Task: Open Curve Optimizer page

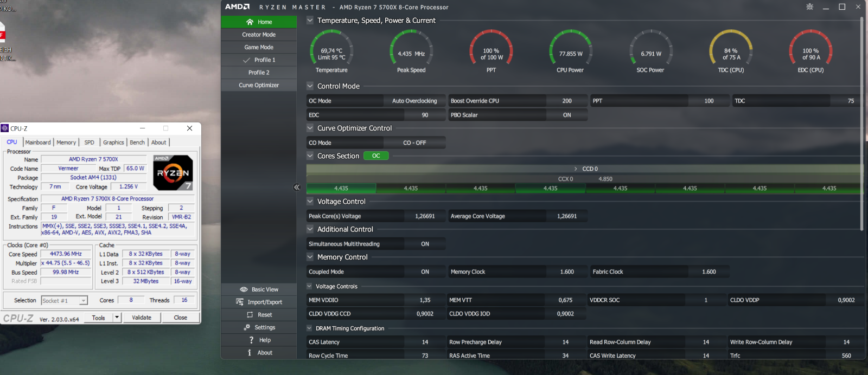Action: click(x=259, y=85)
